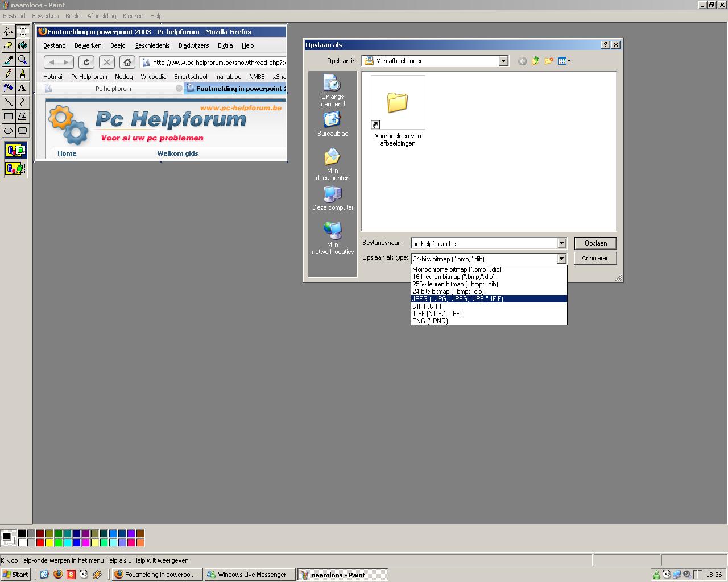Choose 256-kleuren bitmap file type
The height and width of the screenshot is (582, 728).
coord(489,284)
